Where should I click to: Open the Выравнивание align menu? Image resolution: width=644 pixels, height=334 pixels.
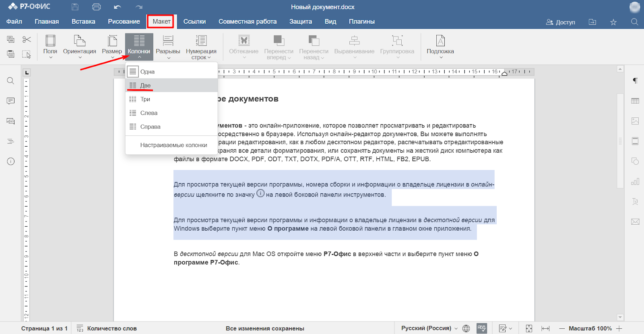354,47
